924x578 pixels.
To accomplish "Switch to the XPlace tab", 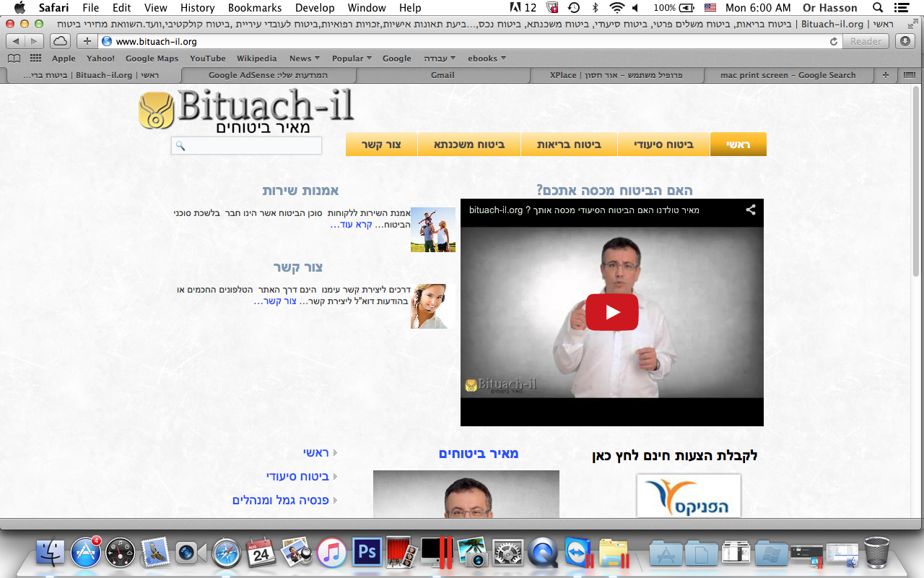I will [616, 75].
